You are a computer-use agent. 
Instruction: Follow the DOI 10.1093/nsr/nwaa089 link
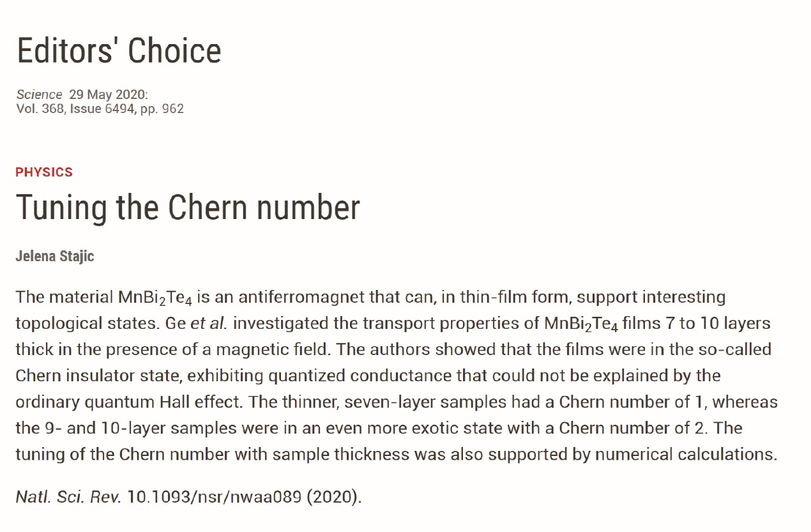click(x=214, y=496)
